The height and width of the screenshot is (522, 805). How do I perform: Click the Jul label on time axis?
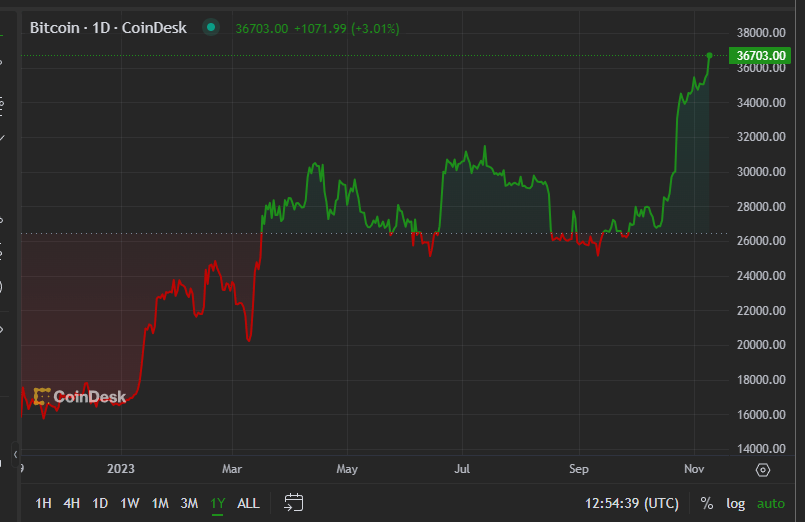[462, 469]
